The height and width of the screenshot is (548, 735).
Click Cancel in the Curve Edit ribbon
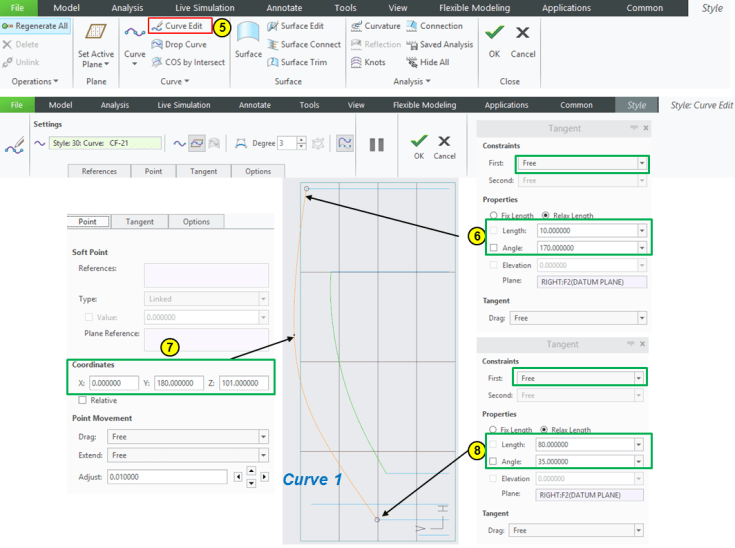pyautogui.click(x=444, y=145)
